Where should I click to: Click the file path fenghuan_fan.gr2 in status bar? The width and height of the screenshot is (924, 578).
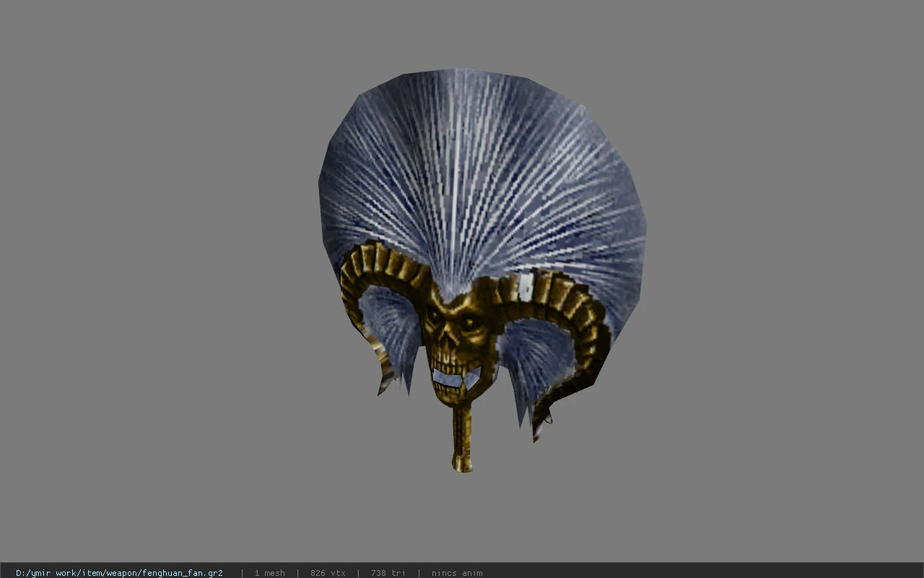[x=119, y=573]
